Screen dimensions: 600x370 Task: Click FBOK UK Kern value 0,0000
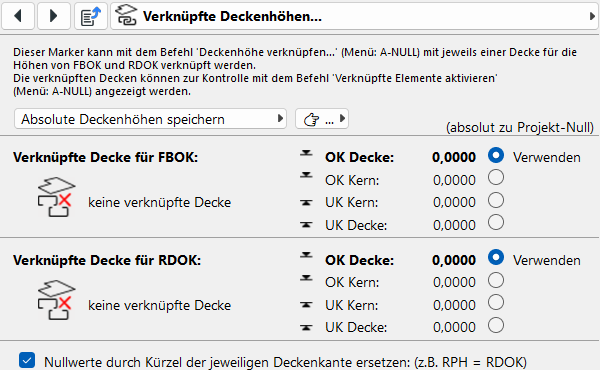[x=454, y=202]
